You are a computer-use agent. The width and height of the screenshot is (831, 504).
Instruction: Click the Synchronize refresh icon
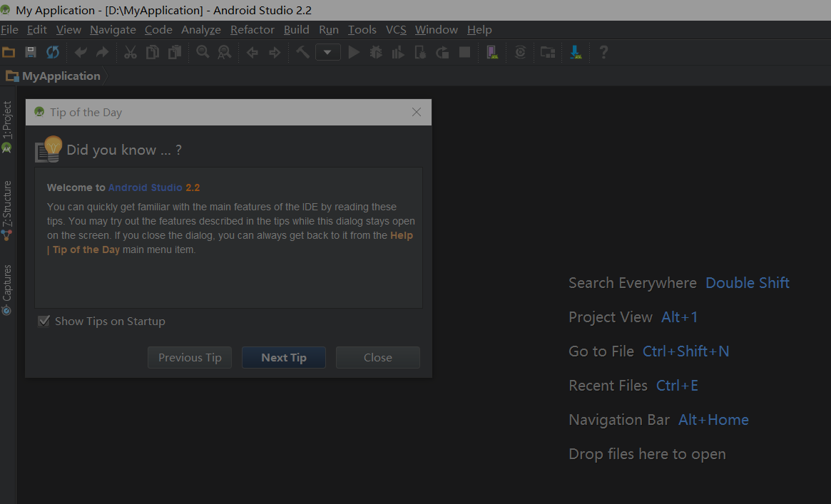[53, 53]
